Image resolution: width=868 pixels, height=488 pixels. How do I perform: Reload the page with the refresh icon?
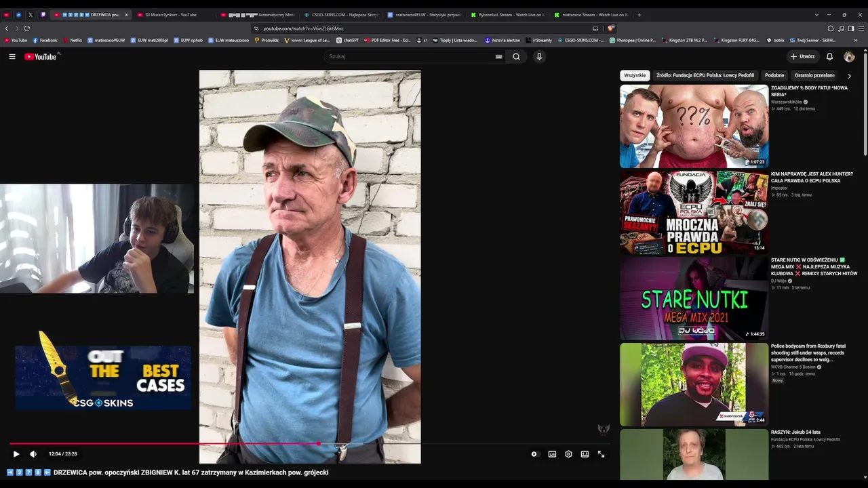coord(26,28)
